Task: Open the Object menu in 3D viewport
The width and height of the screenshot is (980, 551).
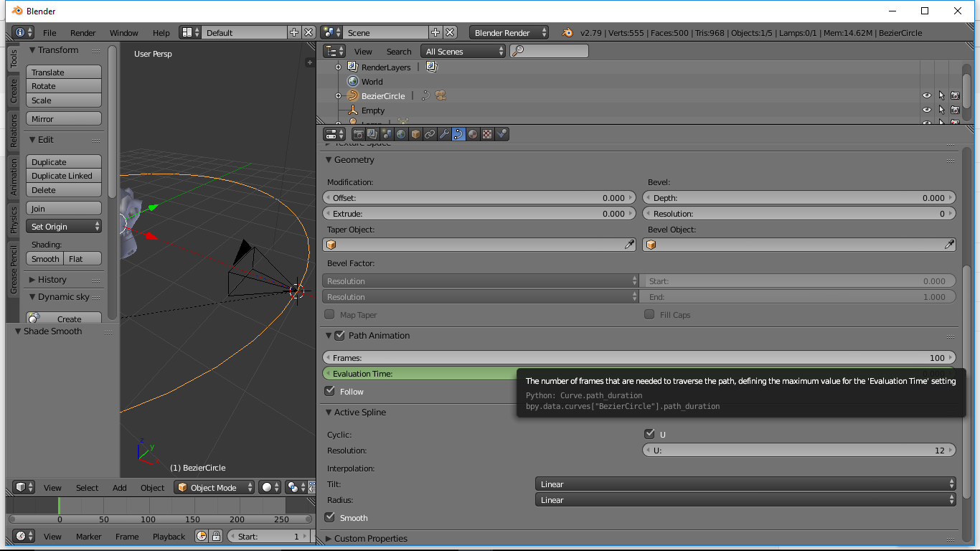Action: point(152,487)
